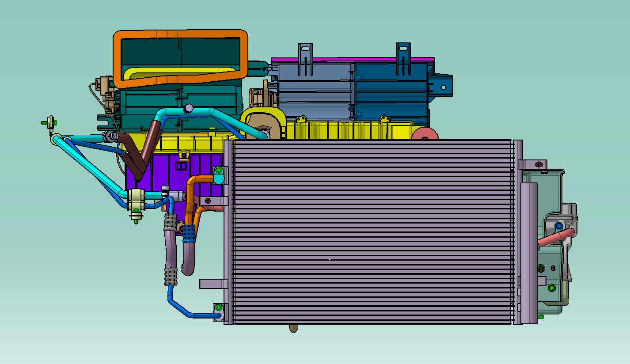
Task: Select the blue corrugated clamp on the hose
Action: pos(189,233)
